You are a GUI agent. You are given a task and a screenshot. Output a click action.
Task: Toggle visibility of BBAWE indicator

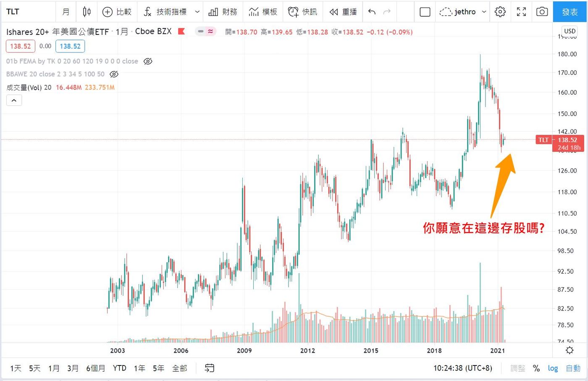click(x=114, y=74)
